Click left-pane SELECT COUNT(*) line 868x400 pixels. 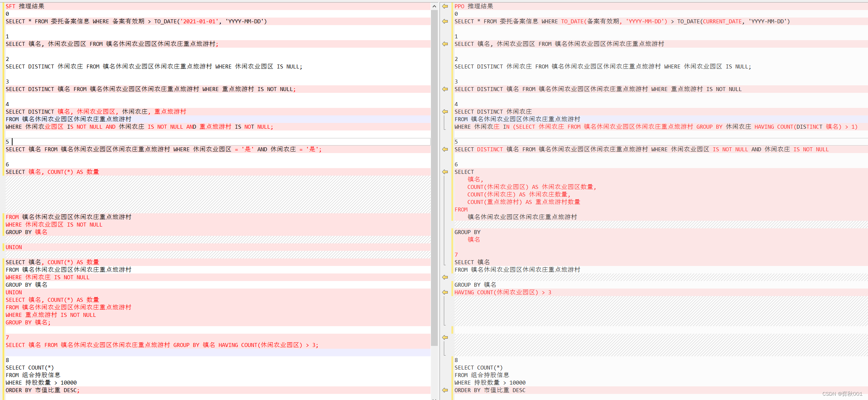[x=30, y=367]
